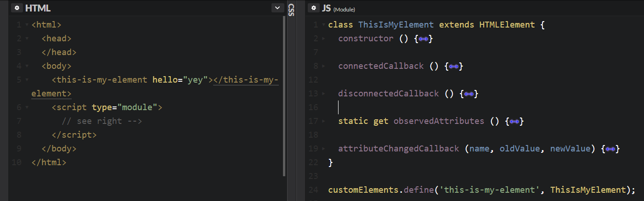
Task: Click the hello attribute in HTML line 5
Action: pos(165,80)
